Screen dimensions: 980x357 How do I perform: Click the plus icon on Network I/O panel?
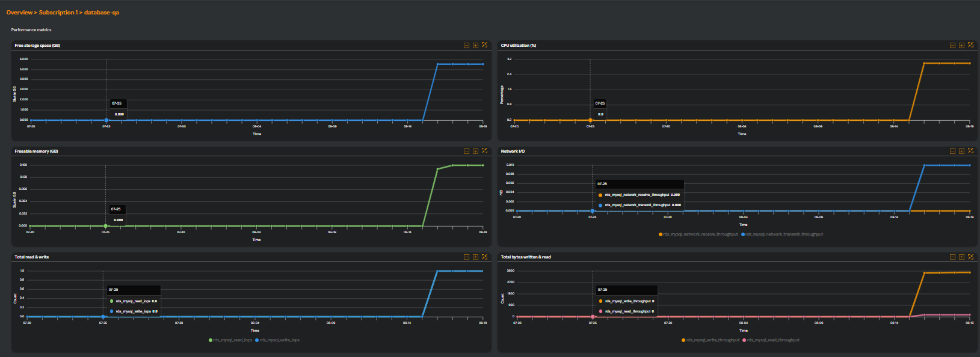(x=961, y=151)
